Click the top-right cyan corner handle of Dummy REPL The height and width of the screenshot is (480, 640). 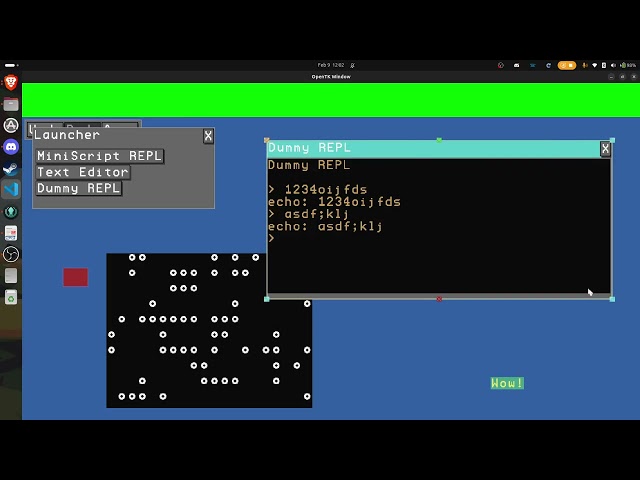point(612,140)
